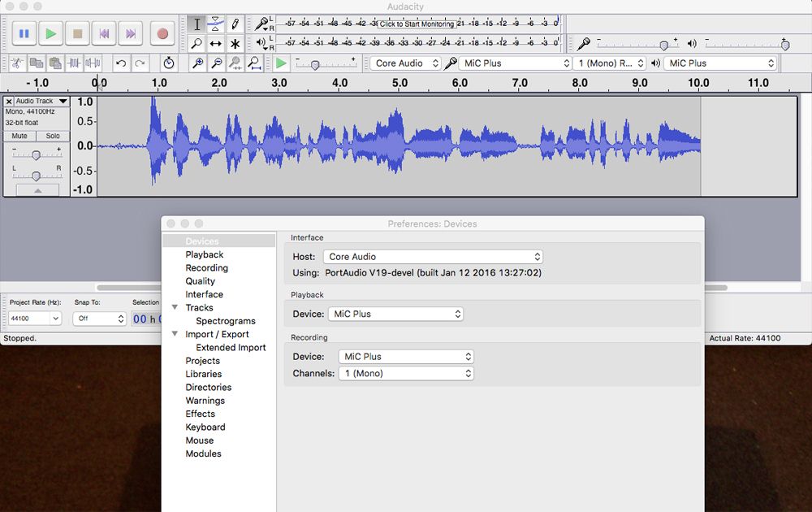
Task: Select Spectrograms under Tracks preferences
Action: pos(226,321)
